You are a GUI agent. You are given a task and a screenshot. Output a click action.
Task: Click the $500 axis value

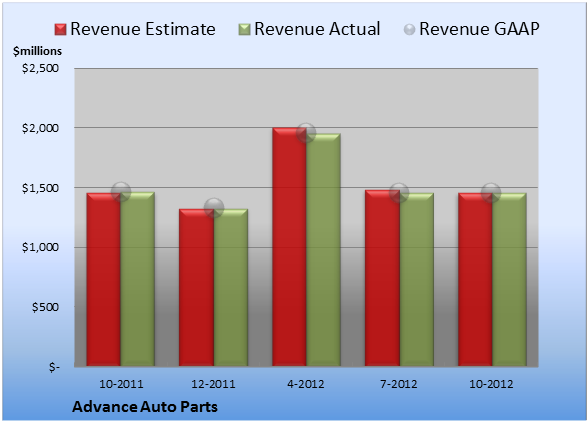[x=45, y=307]
